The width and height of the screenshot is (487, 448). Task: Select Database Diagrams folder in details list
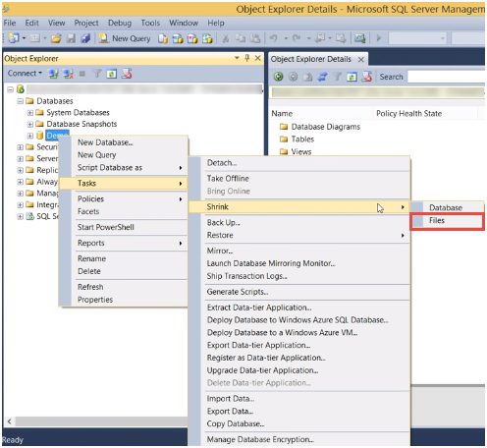(x=320, y=127)
